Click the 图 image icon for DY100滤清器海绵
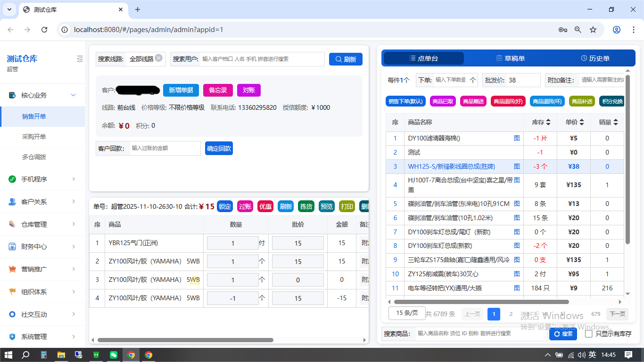The height and width of the screenshot is (362, 644). click(517, 139)
